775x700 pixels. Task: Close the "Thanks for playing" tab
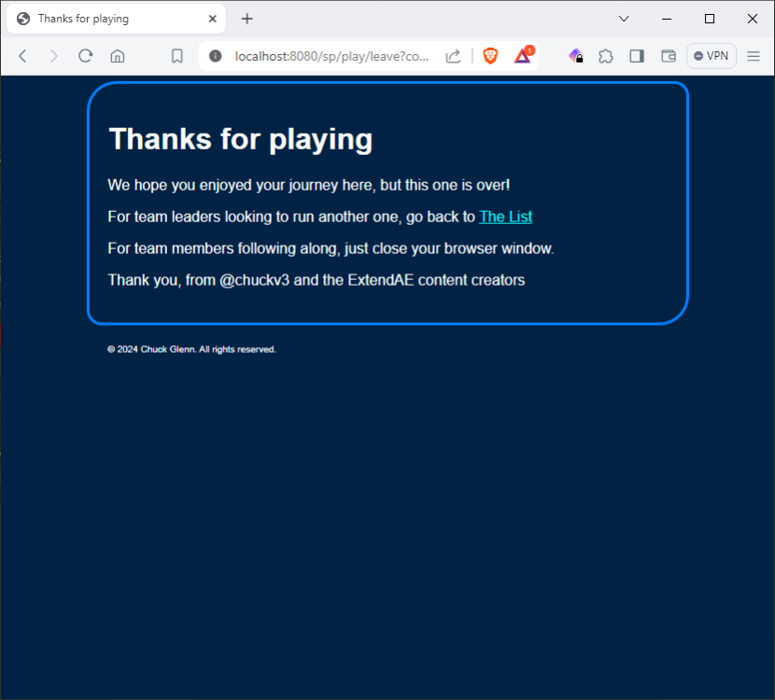(212, 19)
